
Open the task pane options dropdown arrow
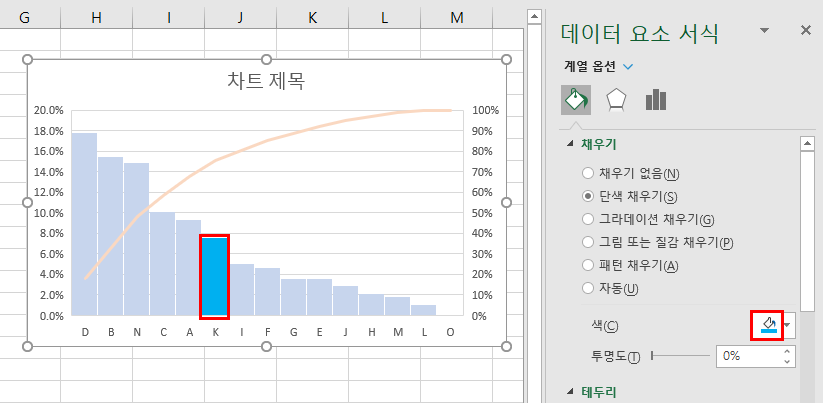765,30
